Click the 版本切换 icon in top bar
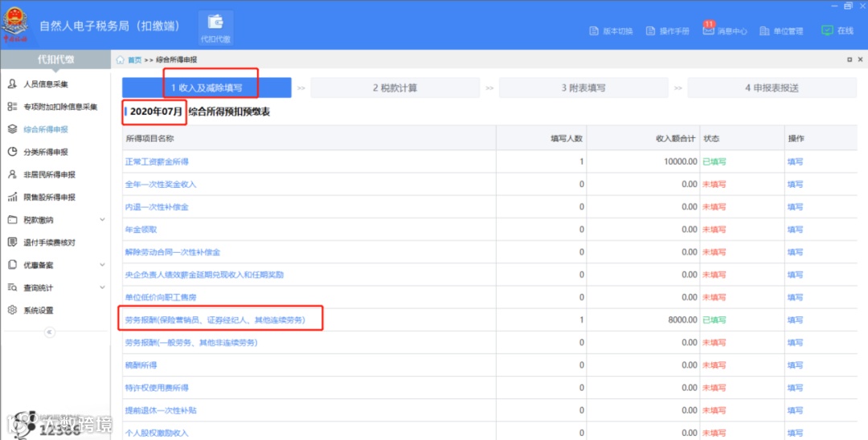 pos(594,31)
